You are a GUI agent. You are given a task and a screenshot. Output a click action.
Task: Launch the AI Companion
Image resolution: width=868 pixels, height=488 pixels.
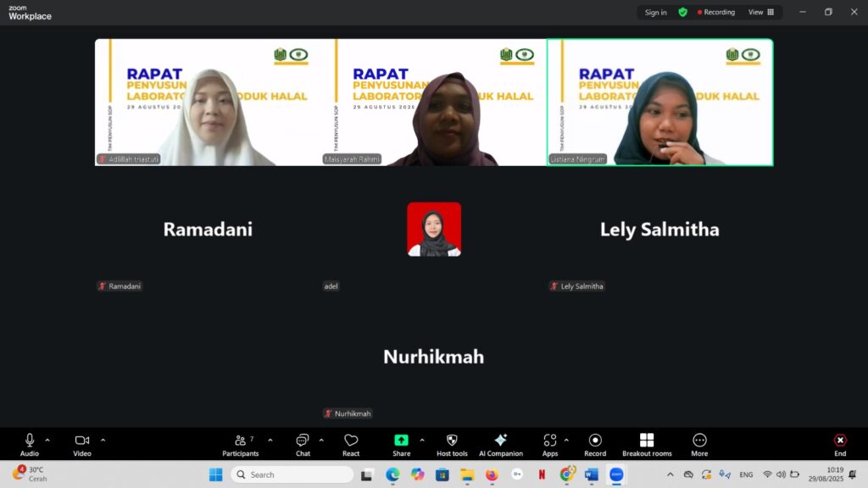[500, 444]
